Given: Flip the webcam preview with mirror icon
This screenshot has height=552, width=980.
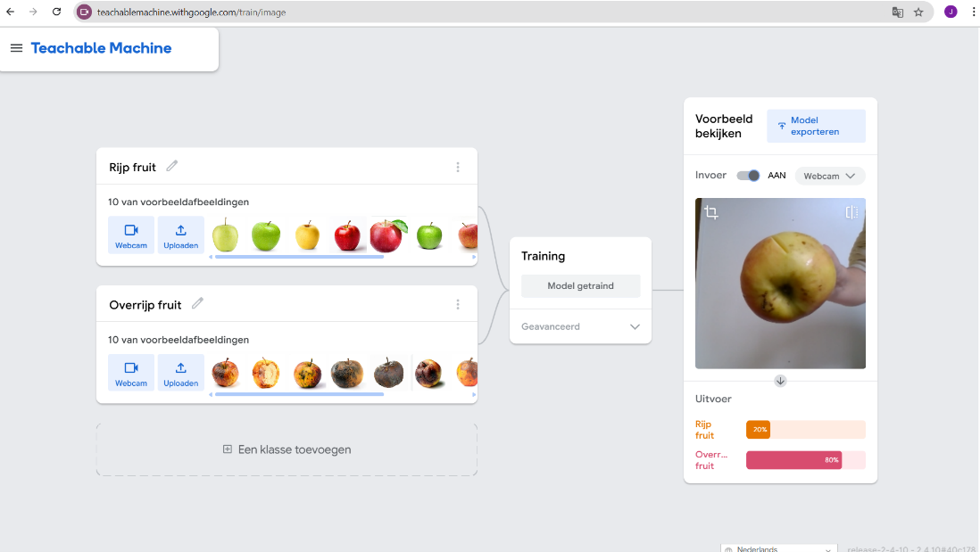Looking at the screenshot, I should 851,212.
